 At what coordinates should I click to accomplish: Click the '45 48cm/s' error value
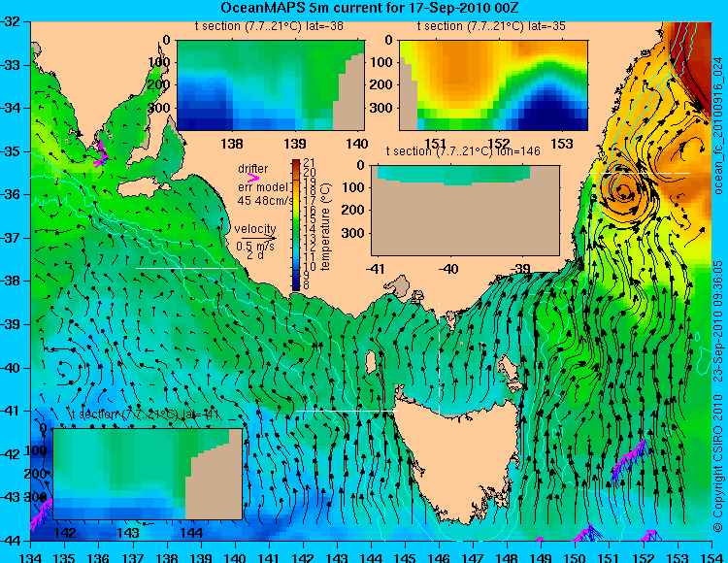[265, 201]
